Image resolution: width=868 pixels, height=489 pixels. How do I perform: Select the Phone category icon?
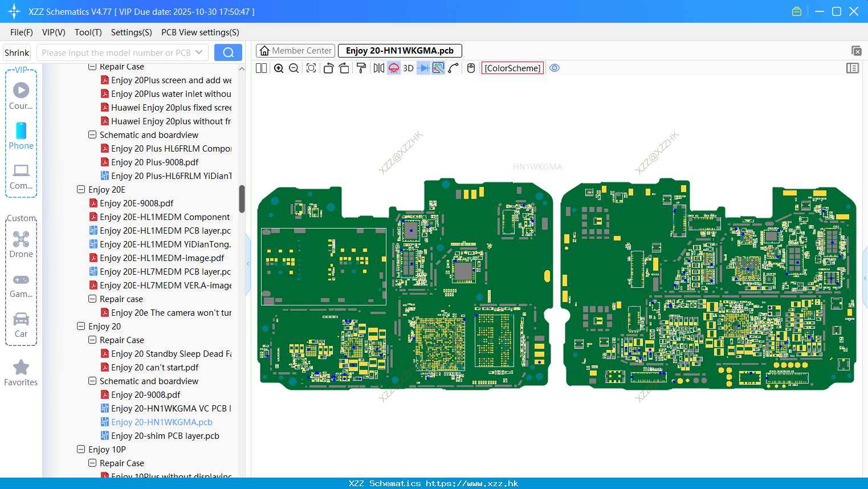(21, 136)
